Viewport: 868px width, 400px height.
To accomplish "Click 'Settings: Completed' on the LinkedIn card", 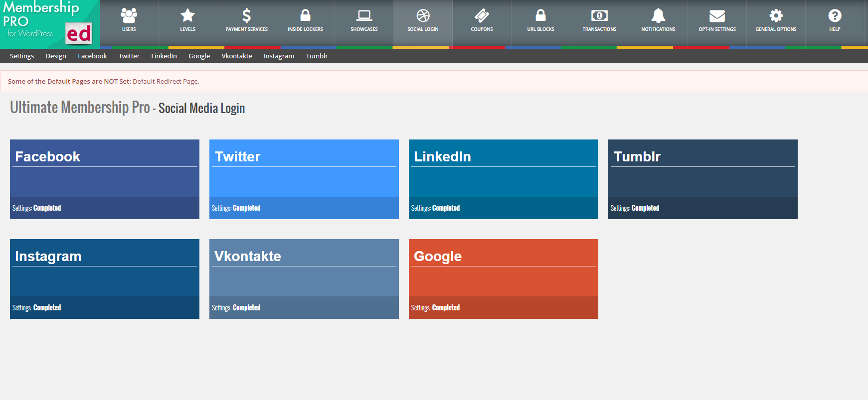I will [x=436, y=208].
